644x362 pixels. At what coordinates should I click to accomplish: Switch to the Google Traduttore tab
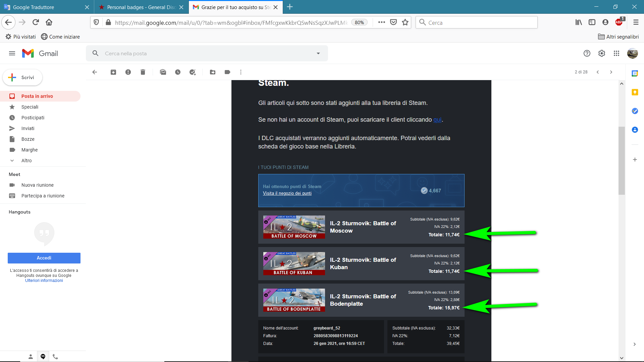34,7
